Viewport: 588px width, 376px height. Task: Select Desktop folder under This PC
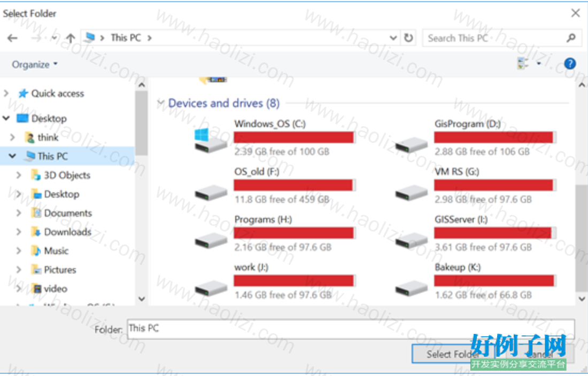coord(61,194)
